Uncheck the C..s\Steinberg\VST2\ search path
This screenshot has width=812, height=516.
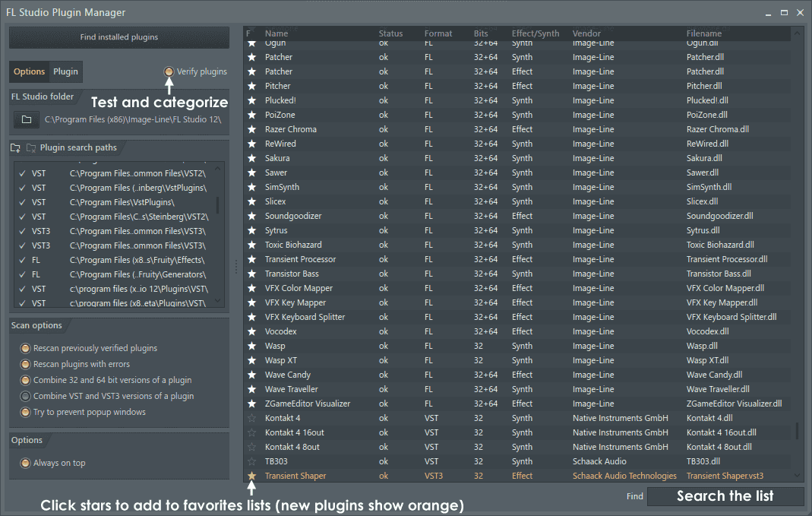[x=22, y=217]
